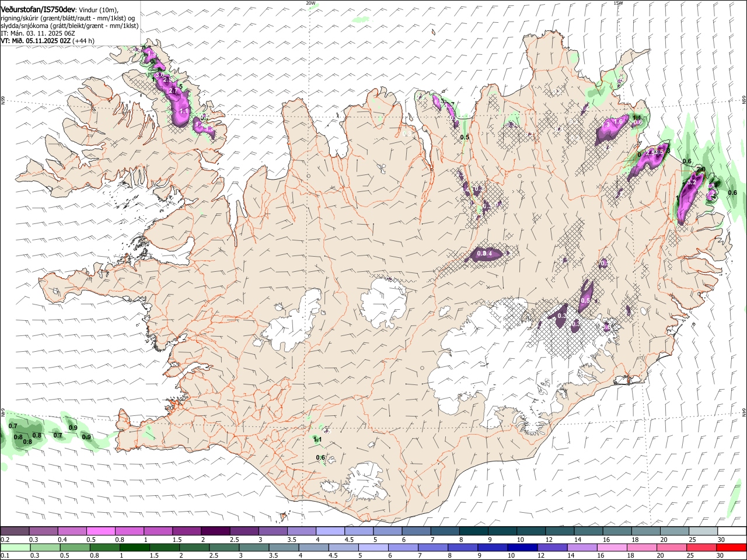This screenshot has height=560, width=747.
Task: Pick the medium green 0.5 swatch in lower legend
Action: 74,547
